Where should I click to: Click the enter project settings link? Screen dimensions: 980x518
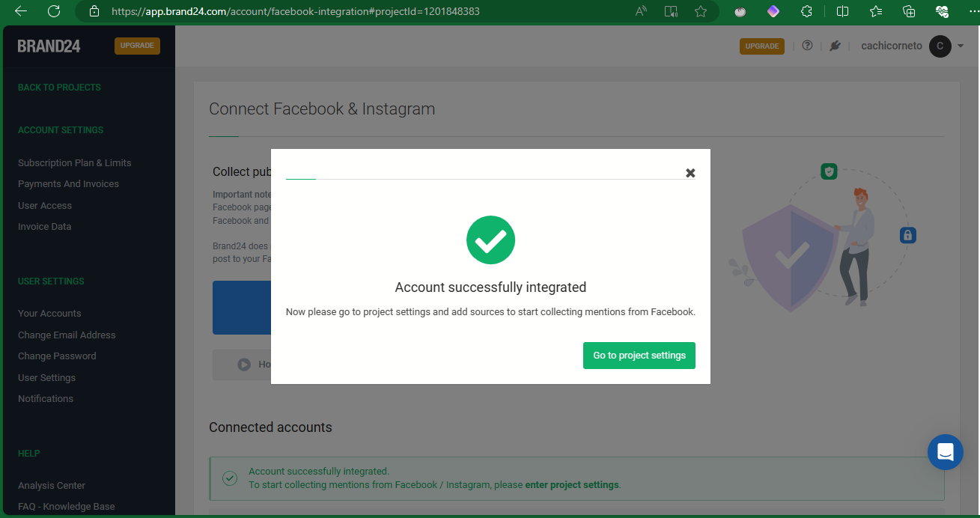(x=572, y=485)
